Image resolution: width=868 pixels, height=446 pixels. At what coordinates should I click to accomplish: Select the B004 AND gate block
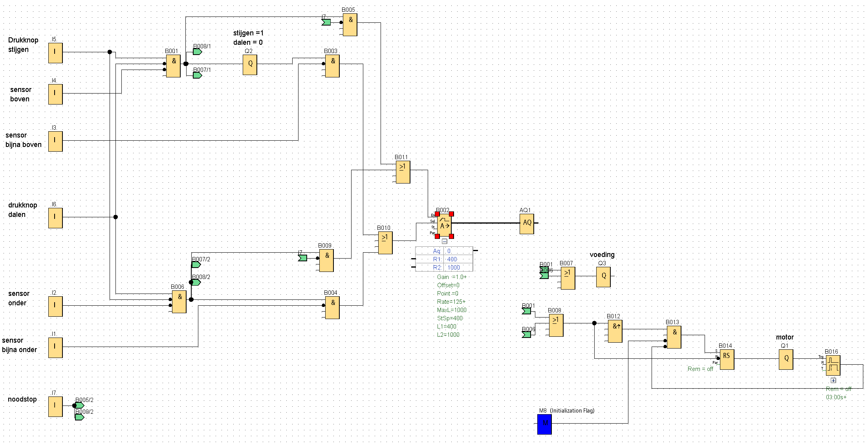[332, 308]
